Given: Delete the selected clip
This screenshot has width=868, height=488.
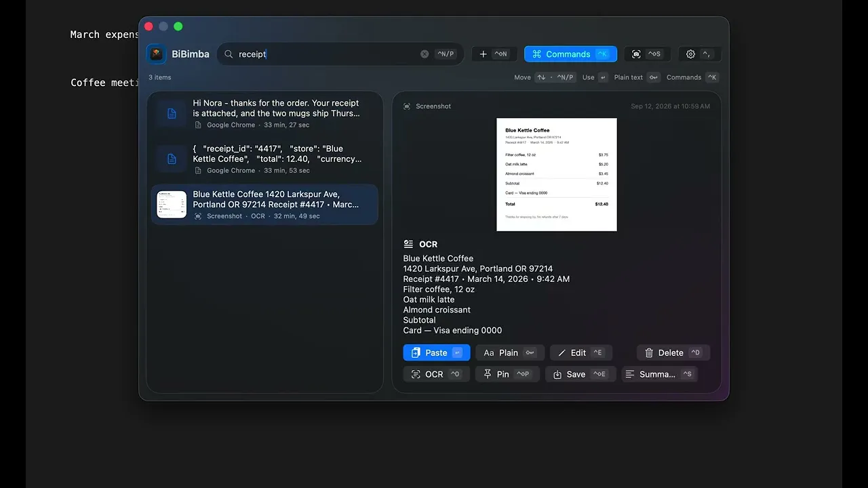Looking at the screenshot, I should pos(673,352).
